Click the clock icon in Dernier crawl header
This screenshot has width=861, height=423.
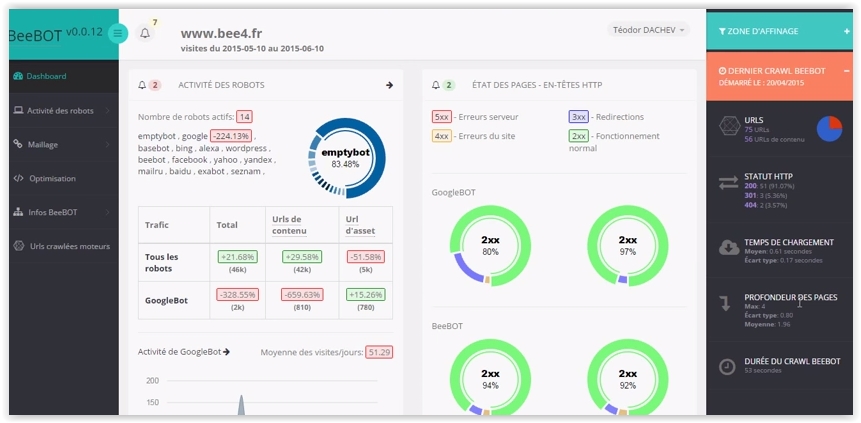point(722,71)
